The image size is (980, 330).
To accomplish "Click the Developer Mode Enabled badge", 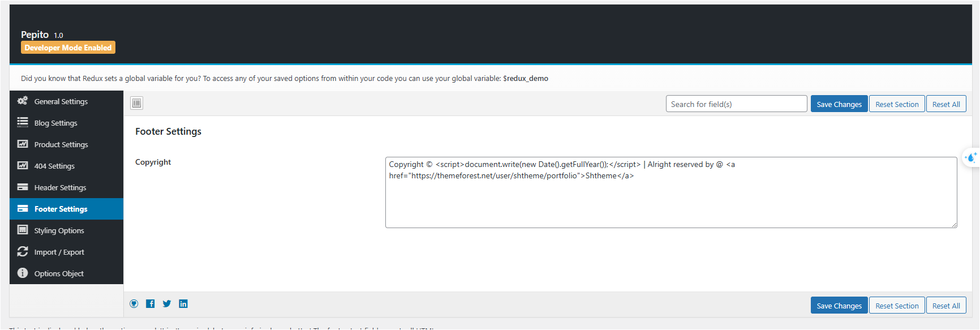I will click(x=68, y=48).
